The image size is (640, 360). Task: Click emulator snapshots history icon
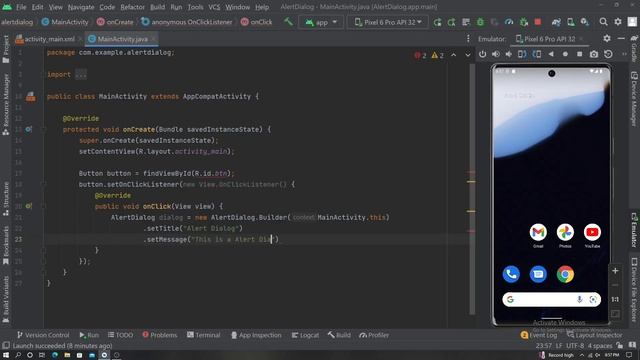608,54
